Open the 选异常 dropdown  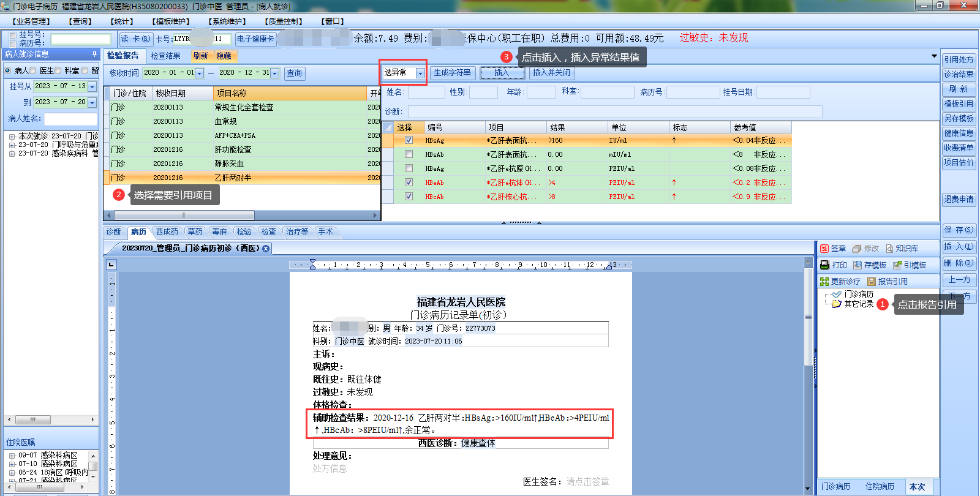(x=420, y=73)
